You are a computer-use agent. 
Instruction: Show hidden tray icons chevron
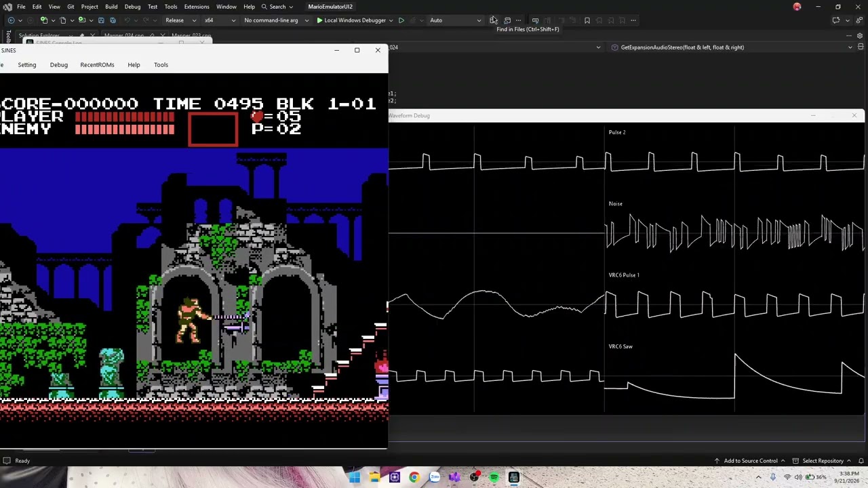[758, 477]
